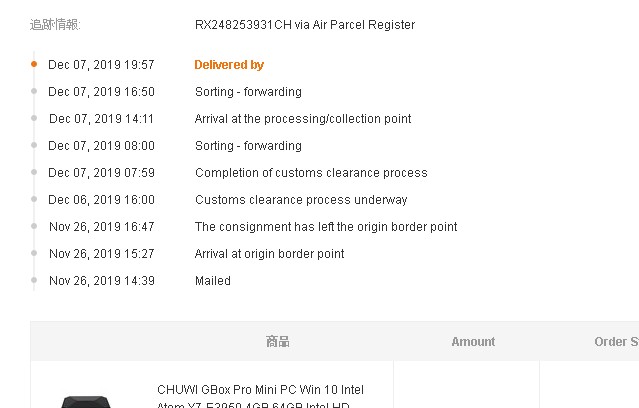Click the dot beside Dec 07 07:59 entry

coord(34,172)
